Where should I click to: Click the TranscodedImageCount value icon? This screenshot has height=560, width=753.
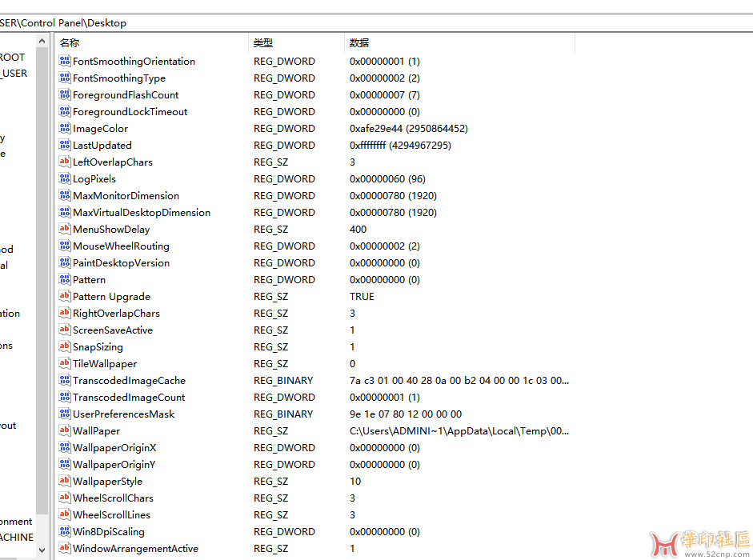[x=65, y=397]
